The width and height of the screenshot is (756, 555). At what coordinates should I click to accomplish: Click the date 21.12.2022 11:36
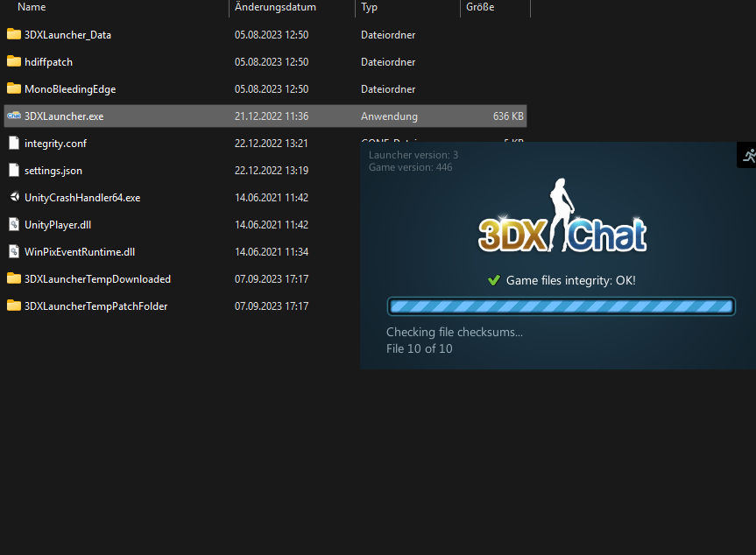[x=272, y=116]
